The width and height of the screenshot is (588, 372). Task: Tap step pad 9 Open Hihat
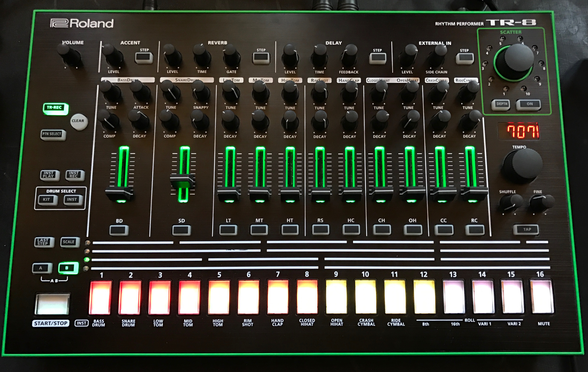336,297
